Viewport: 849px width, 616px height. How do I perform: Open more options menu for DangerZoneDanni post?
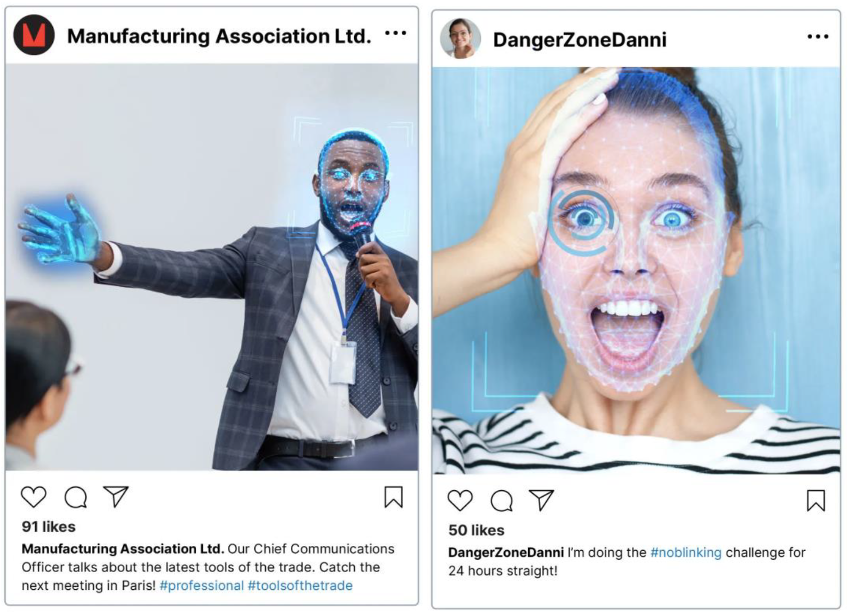(x=818, y=36)
